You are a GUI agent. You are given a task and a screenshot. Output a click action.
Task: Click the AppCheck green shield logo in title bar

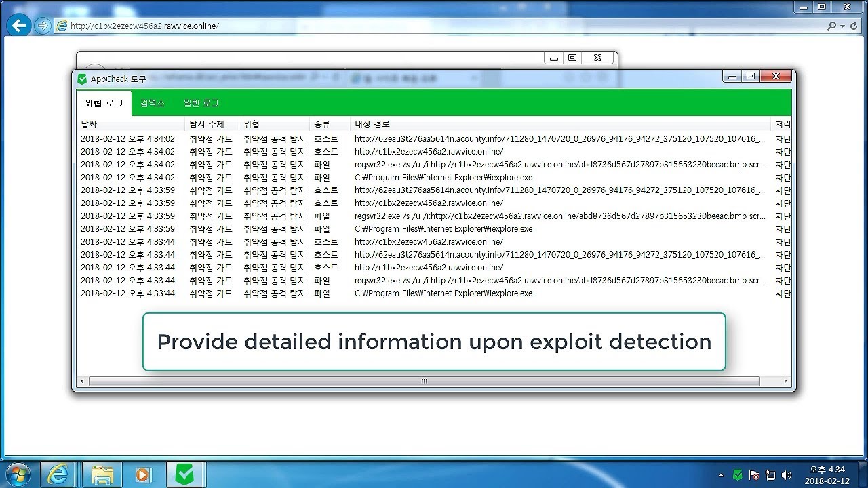point(83,79)
